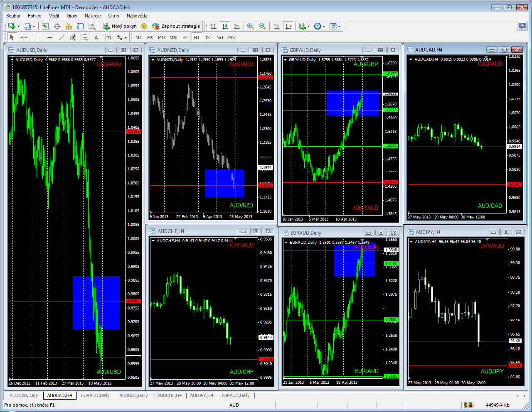Toggle the Chart Shift icon
Screen dimensions: 532x412
pos(288,26)
